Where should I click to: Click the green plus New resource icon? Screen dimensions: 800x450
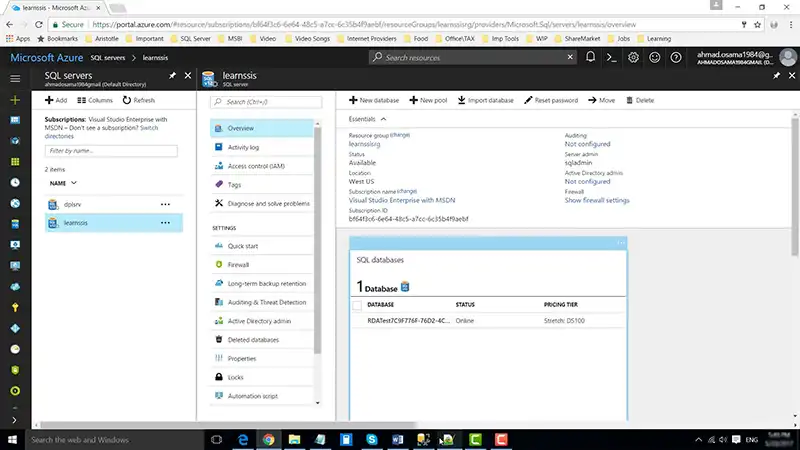[15, 99]
